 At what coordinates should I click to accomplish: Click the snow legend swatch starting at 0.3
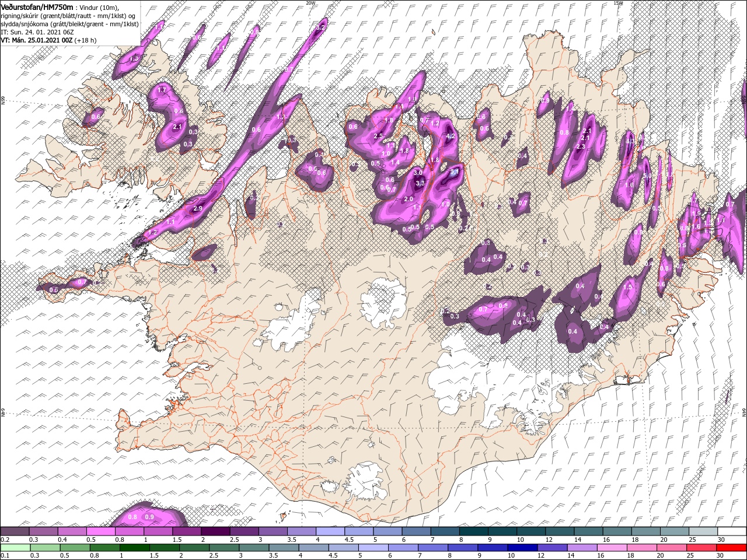coord(43,531)
